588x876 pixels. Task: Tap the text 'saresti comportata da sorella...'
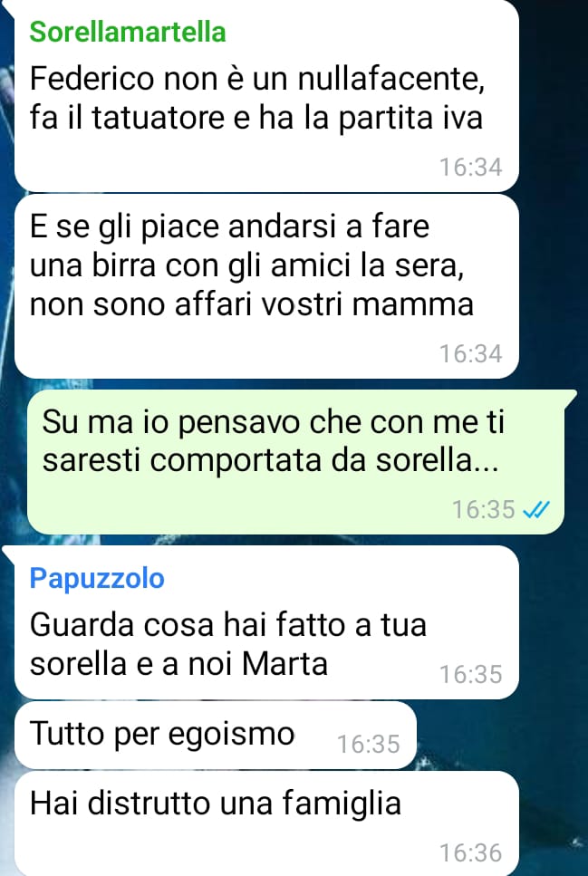point(270,460)
